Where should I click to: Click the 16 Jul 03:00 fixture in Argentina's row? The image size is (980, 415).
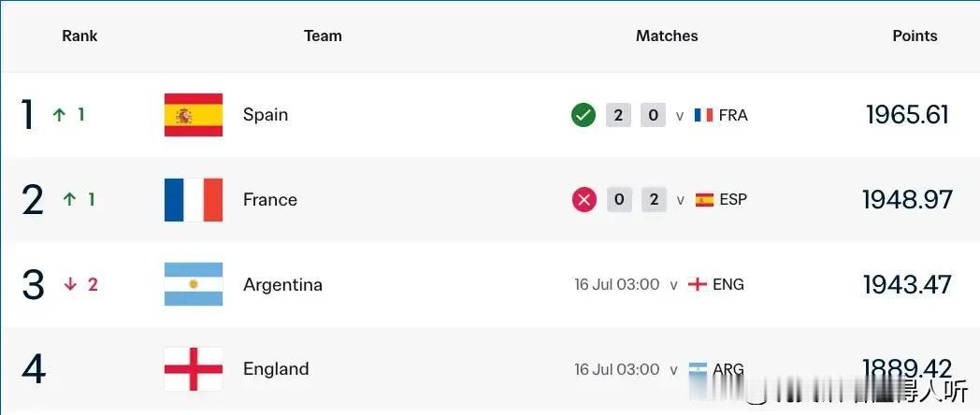(617, 284)
